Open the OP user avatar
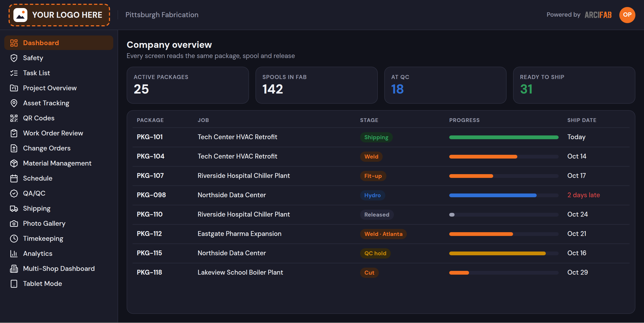 click(x=627, y=15)
